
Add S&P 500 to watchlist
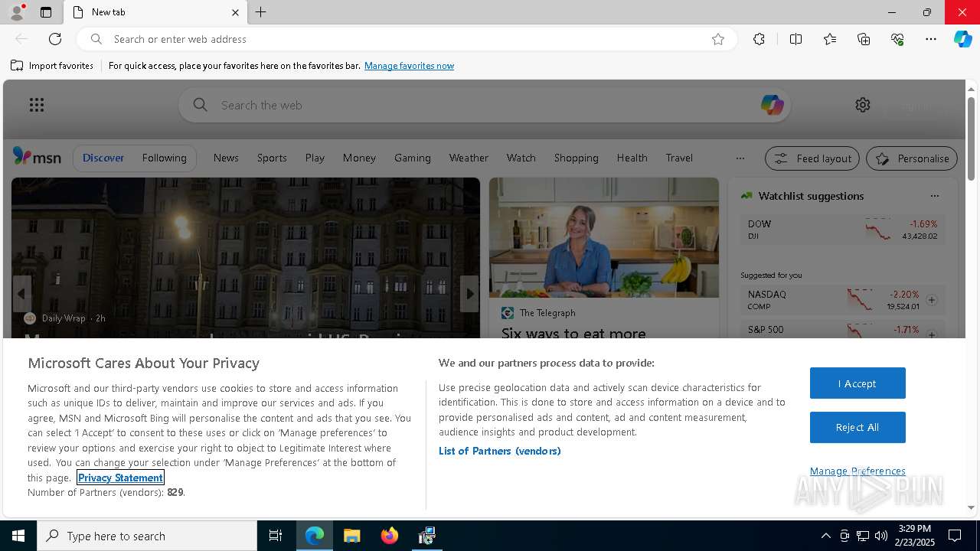point(932,334)
